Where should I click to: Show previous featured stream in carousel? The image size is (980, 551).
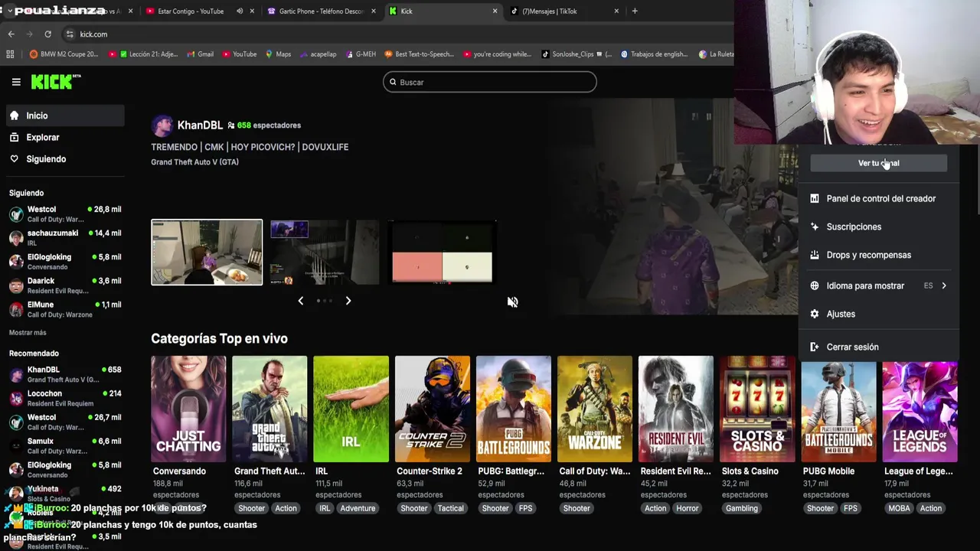[301, 301]
